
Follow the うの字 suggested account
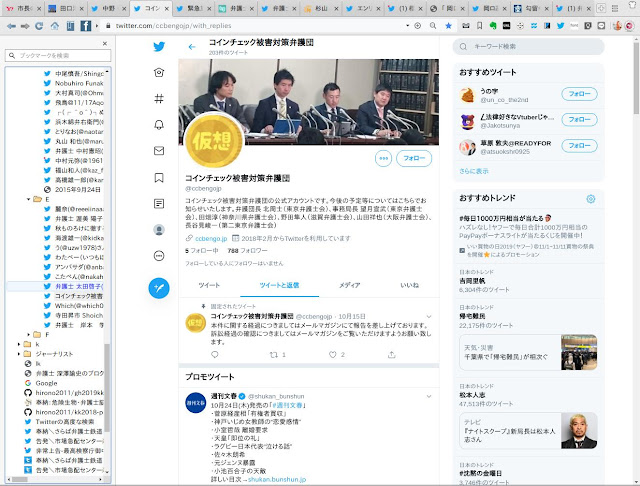pos(579,94)
